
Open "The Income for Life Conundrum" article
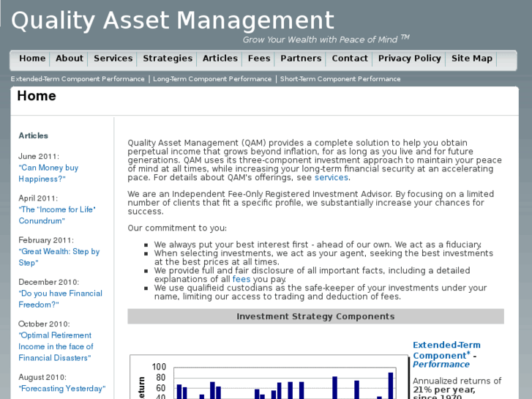(57, 215)
